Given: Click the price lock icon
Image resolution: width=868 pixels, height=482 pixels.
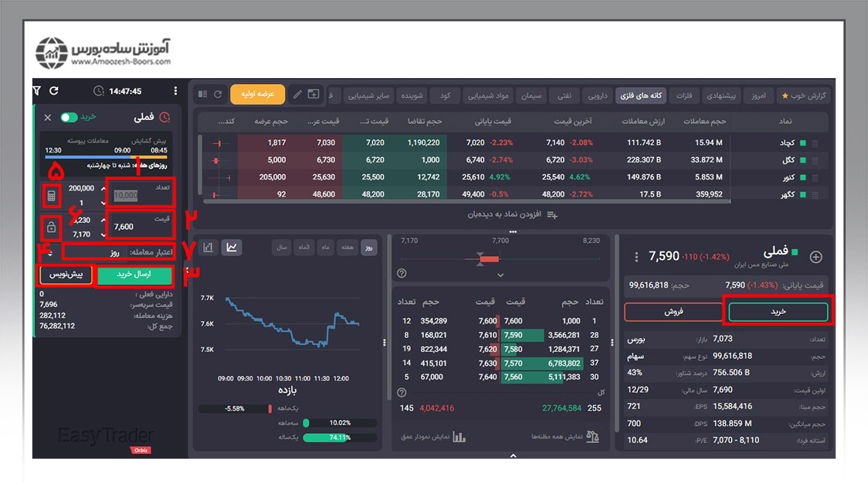Looking at the screenshot, I should point(52,227).
